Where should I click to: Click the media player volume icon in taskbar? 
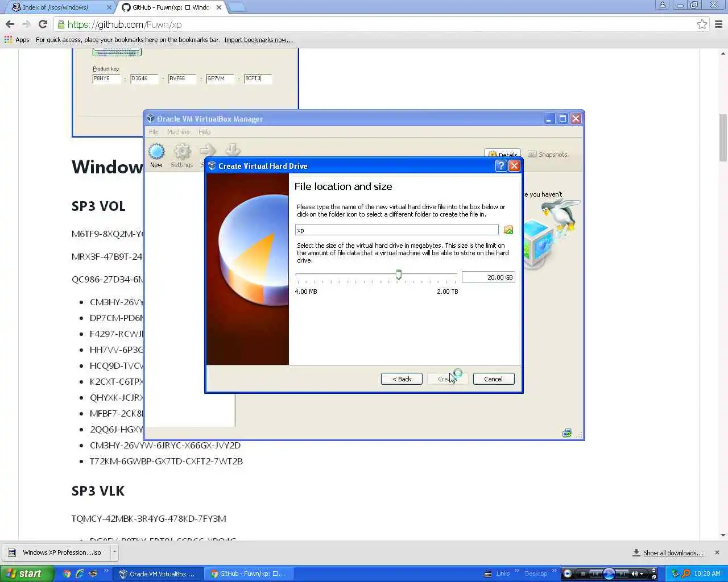[635, 573]
